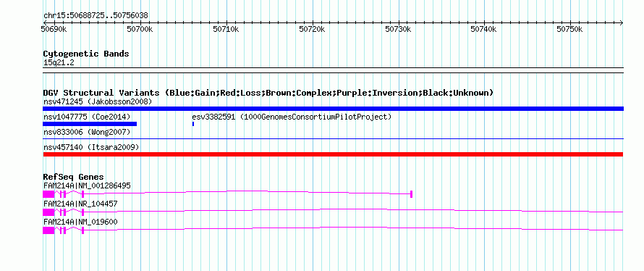Viewport: 644px width, 271px height.
Task: Click the red loss bar for nsv457140
Action: pyautogui.click(x=333, y=154)
